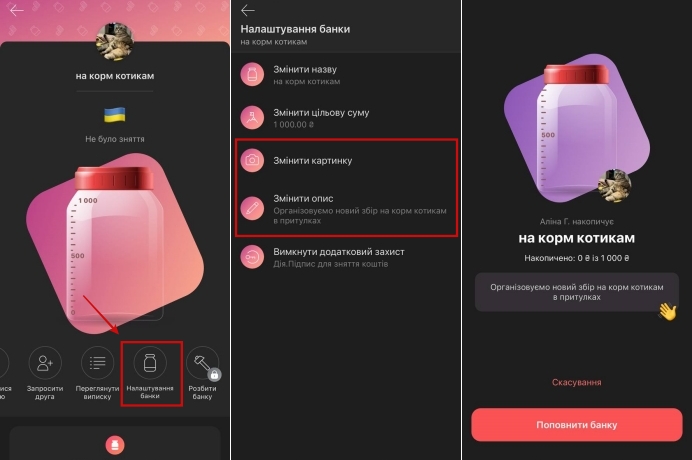Go back from Налаштування банки screen
Screen dimensions: 692x460
click(x=248, y=10)
